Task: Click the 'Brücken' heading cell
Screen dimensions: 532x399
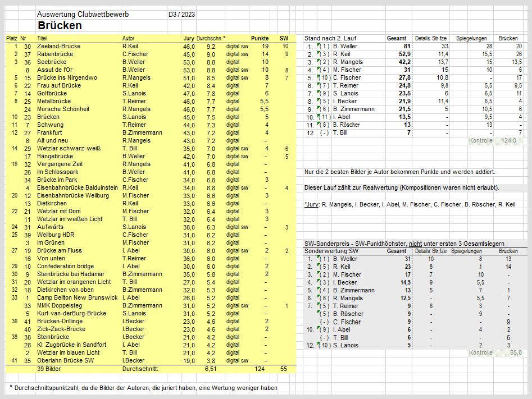Action: [x=60, y=25]
